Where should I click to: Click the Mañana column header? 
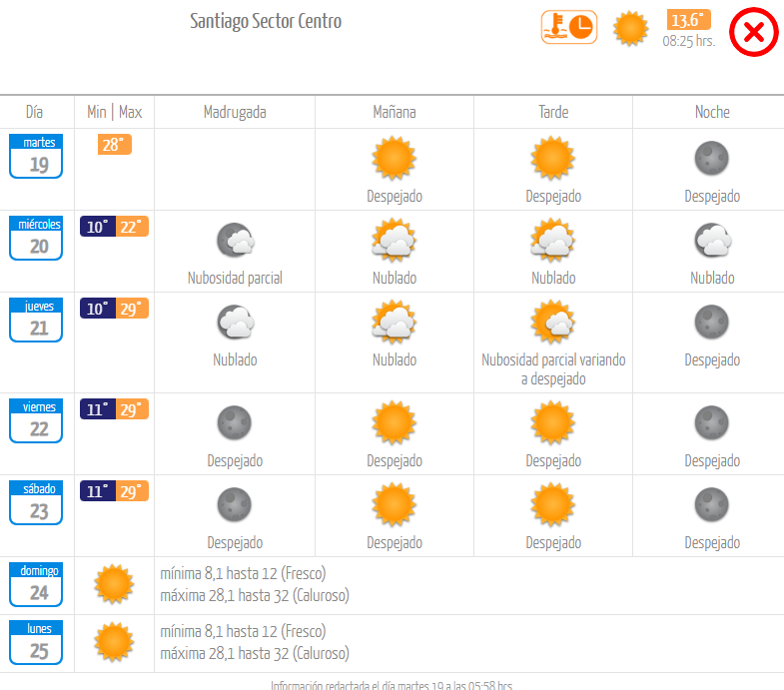coord(394,112)
